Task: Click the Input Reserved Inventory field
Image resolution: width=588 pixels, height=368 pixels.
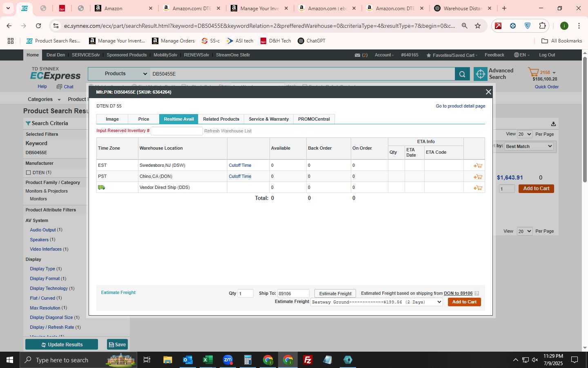Action: click(177, 131)
